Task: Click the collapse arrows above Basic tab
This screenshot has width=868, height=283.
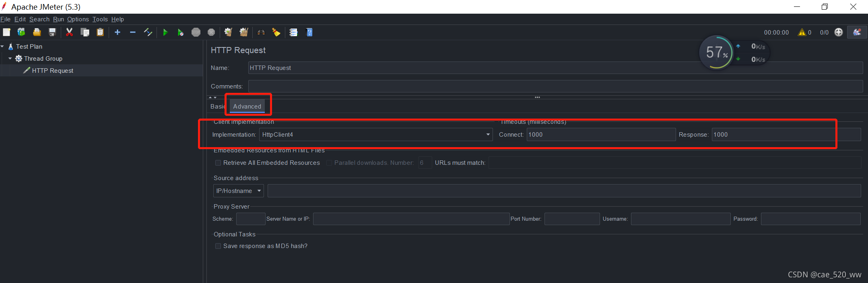Action: coord(212,97)
